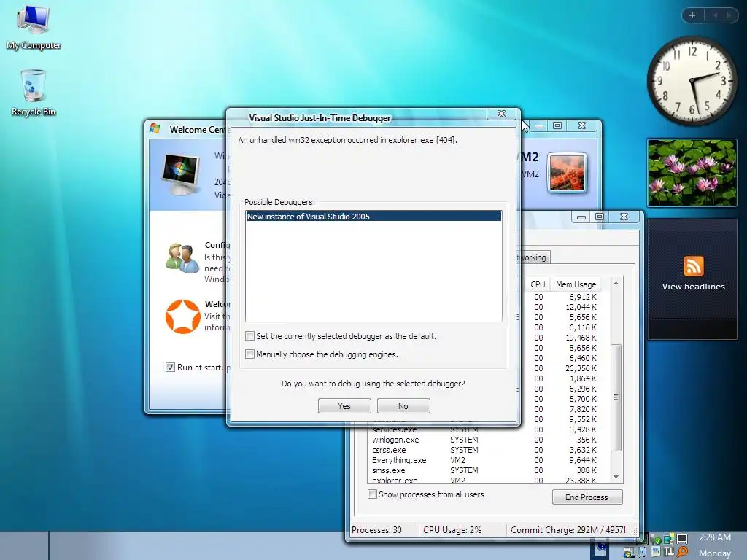Click No in the Just-In-Time Debugger dialog
Image resolution: width=747 pixels, height=560 pixels.
[403, 405]
